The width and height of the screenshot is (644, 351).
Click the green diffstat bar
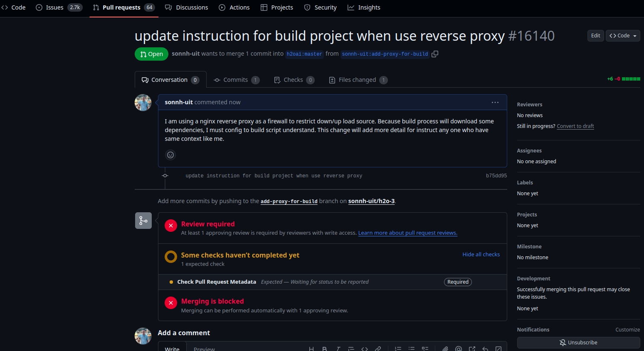pos(631,79)
